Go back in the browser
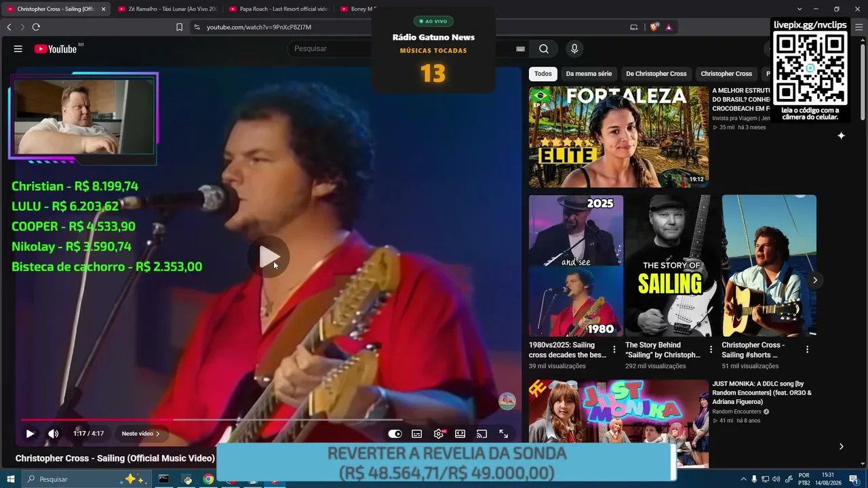 click(x=9, y=27)
